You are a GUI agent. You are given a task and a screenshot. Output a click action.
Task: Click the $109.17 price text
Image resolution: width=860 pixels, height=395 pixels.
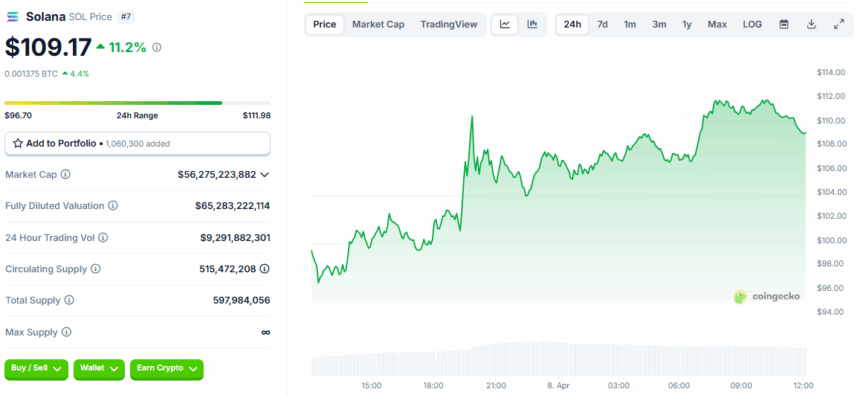48,48
